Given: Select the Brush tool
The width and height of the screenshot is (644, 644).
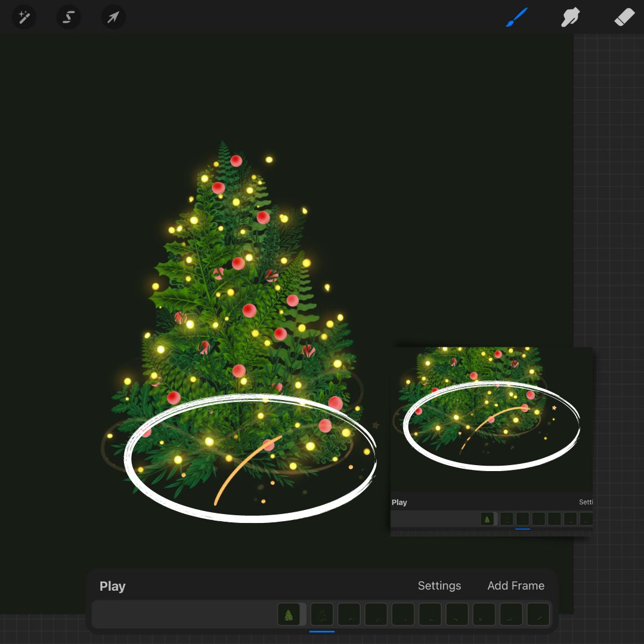Looking at the screenshot, I should point(516,17).
